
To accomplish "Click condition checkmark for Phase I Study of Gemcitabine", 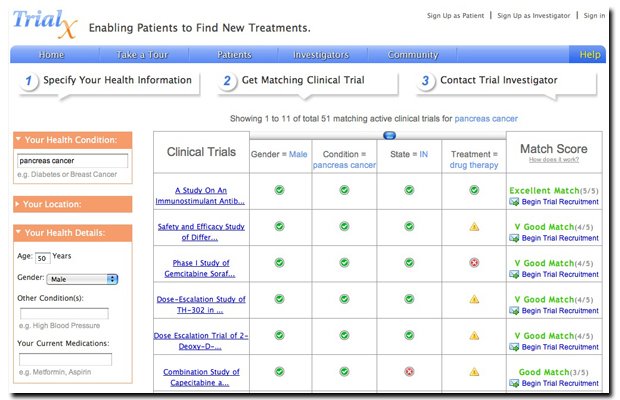I will pos(344,262).
